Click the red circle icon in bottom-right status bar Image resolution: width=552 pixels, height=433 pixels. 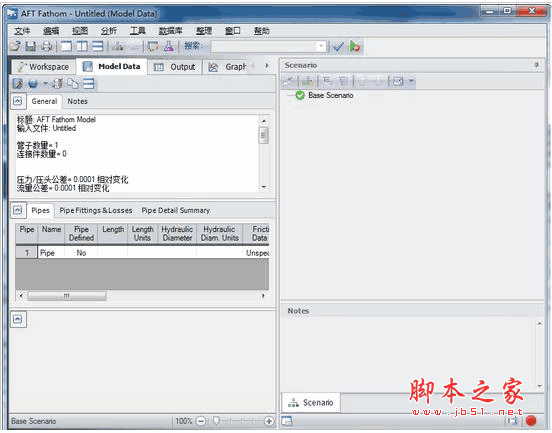pos(531,421)
